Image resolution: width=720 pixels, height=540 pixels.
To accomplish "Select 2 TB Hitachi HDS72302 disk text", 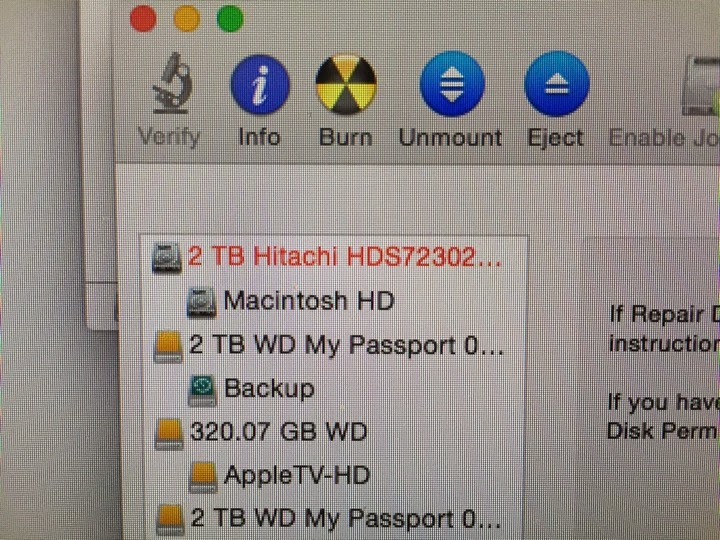I will pos(344,256).
